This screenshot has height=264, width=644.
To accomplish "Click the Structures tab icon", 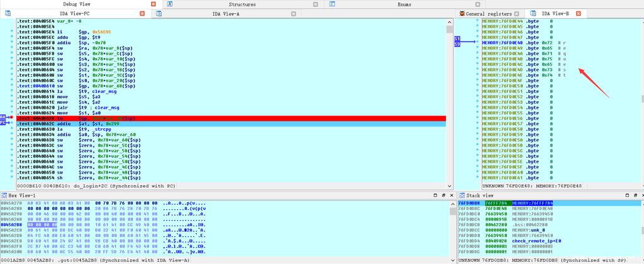I will tap(169, 4).
